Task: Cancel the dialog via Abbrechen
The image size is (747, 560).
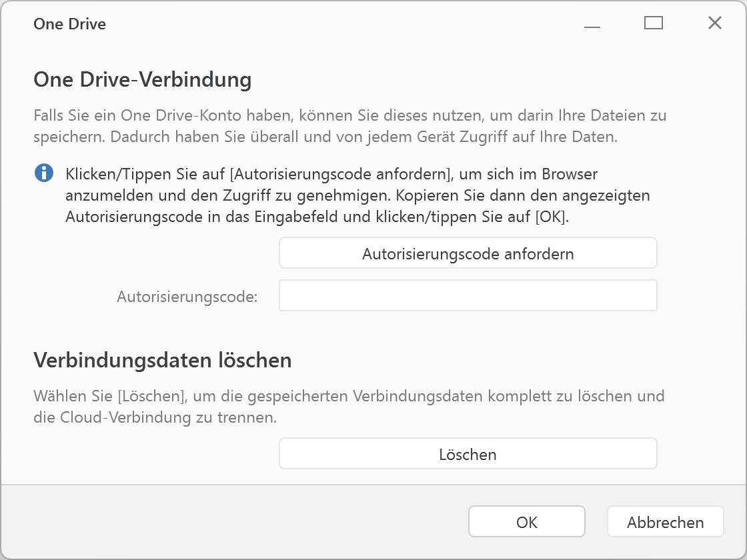Action: 665,521
